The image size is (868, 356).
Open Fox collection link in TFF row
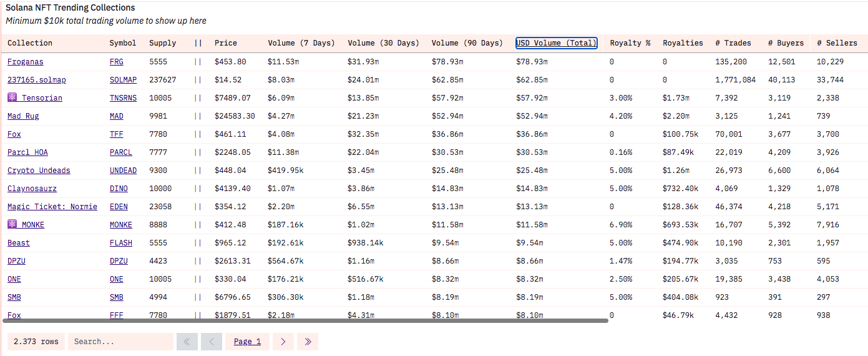click(14, 134)
